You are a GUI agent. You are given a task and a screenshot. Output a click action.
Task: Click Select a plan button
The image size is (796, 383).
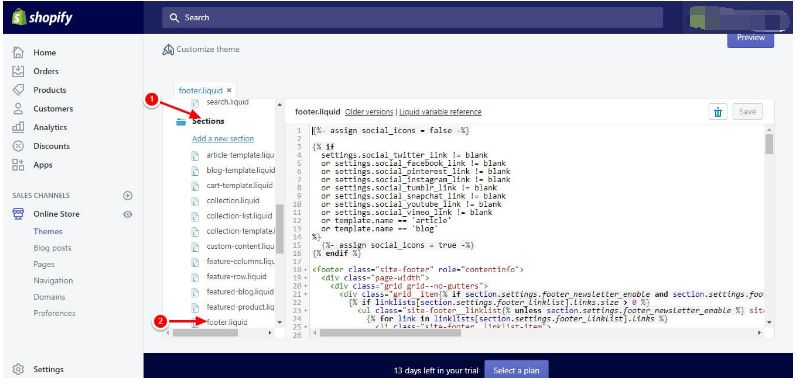(516, 371)
